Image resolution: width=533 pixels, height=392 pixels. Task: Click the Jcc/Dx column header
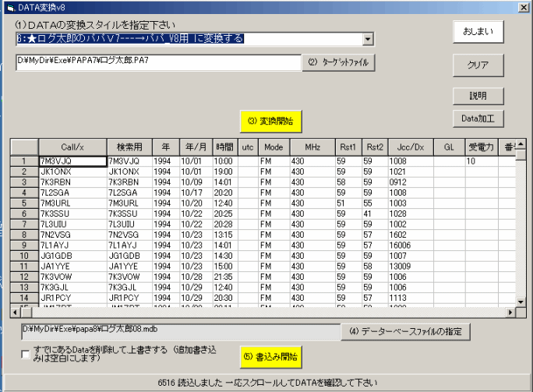[411, 147]
